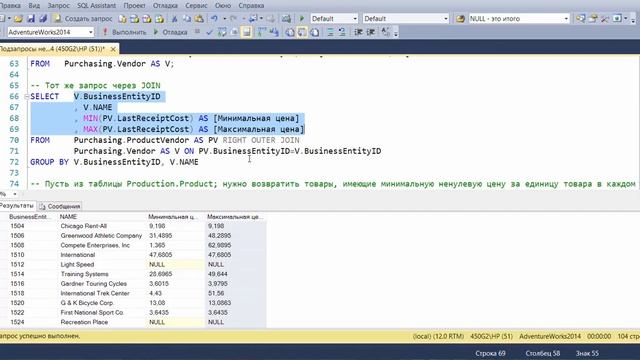Open the Отладка menu
The image size is (640, 360).
165,6
